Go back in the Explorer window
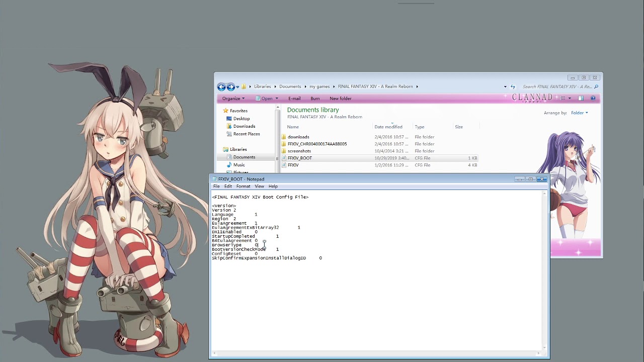Screen dimensions: 644x362 (221, 86)
